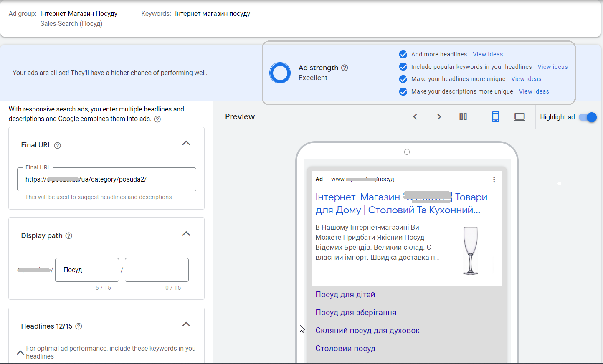View ideas for more unique headlines
The image size is (603, 364).
[x=526, y=79]
